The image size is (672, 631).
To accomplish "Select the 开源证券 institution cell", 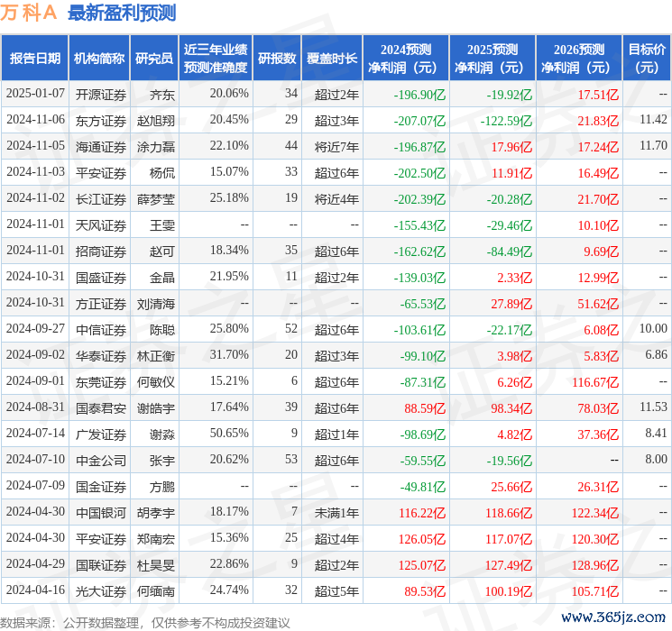I will pyautogui.click(x=101, y=95).
